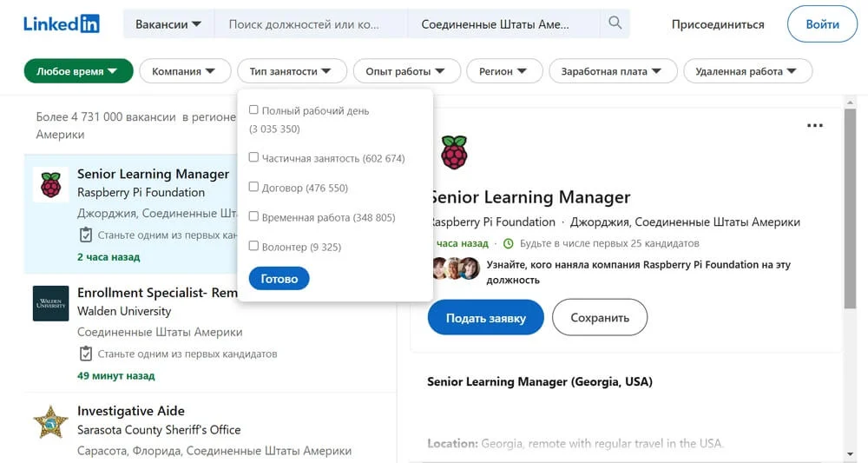The width and height of the screenshot is (868, 463).
Task: Click the search magnifier icon
Action: coord(615,23)
